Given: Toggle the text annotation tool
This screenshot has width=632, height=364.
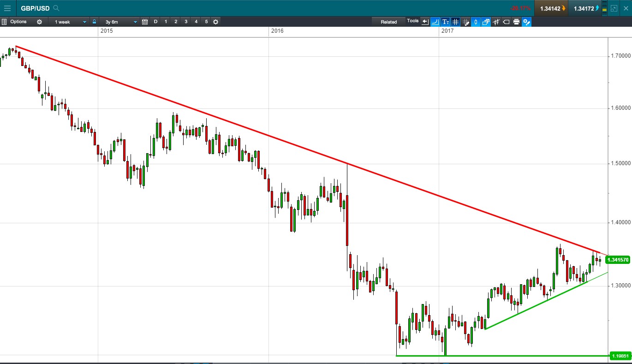Looking at the screenshot, I should pos(445,22).
